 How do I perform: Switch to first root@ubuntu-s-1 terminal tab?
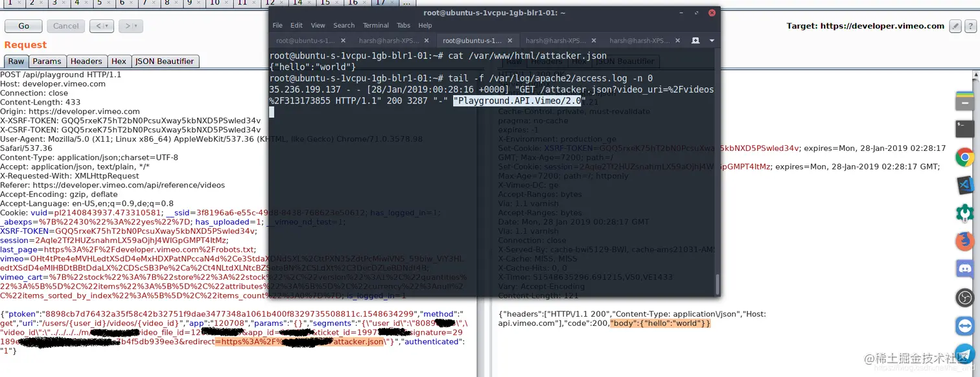click(311, 40)
